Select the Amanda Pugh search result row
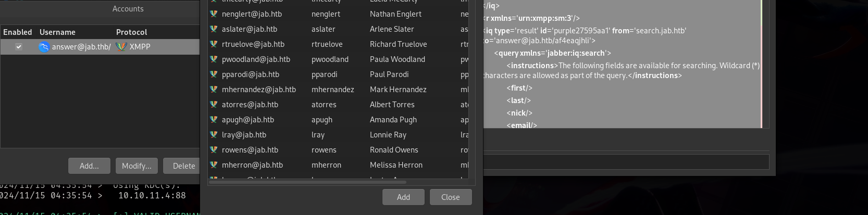Image resolution: width=868 pixels, height=215 pixels. pyautogui.click(x=393, y=120)
